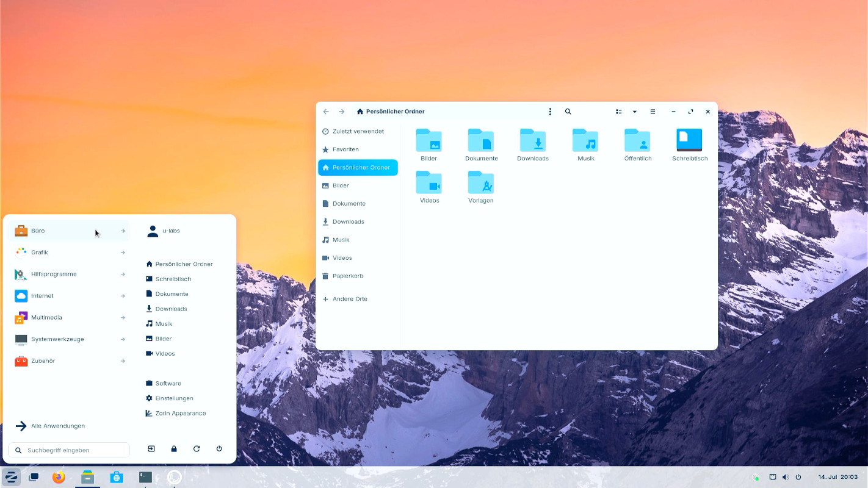Viewport: 868px width, 488px height.
Task: Click the search icon in Files header
Action: (x=568, y=112)
